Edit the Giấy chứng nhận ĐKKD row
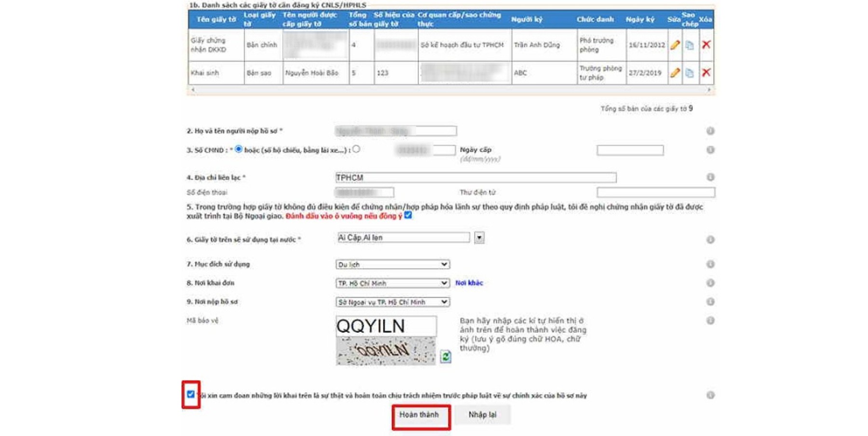 675,45
